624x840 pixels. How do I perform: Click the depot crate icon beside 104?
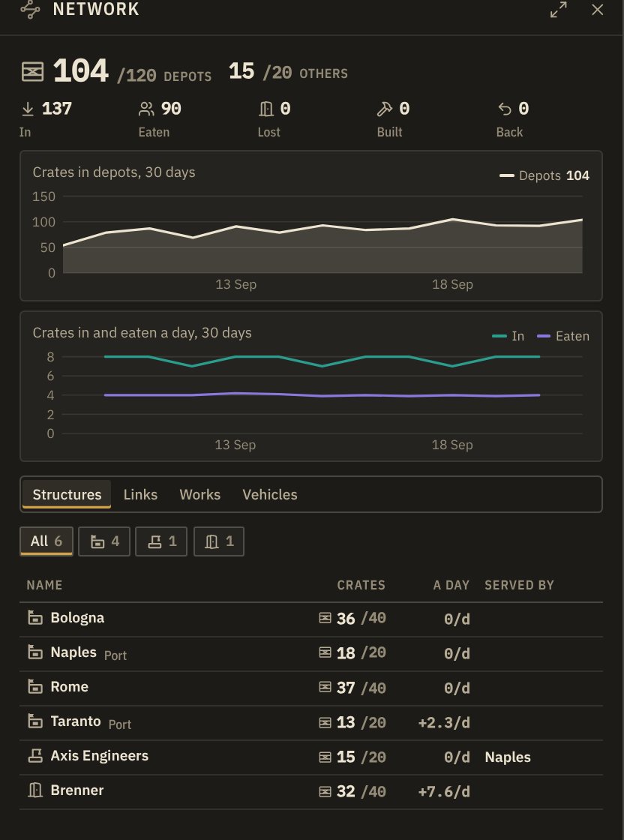[32, 72]
